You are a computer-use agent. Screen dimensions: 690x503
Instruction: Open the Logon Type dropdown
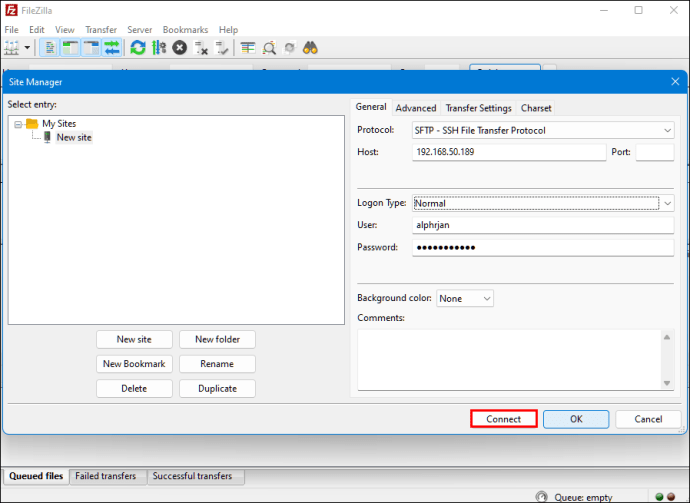(543, 203)
